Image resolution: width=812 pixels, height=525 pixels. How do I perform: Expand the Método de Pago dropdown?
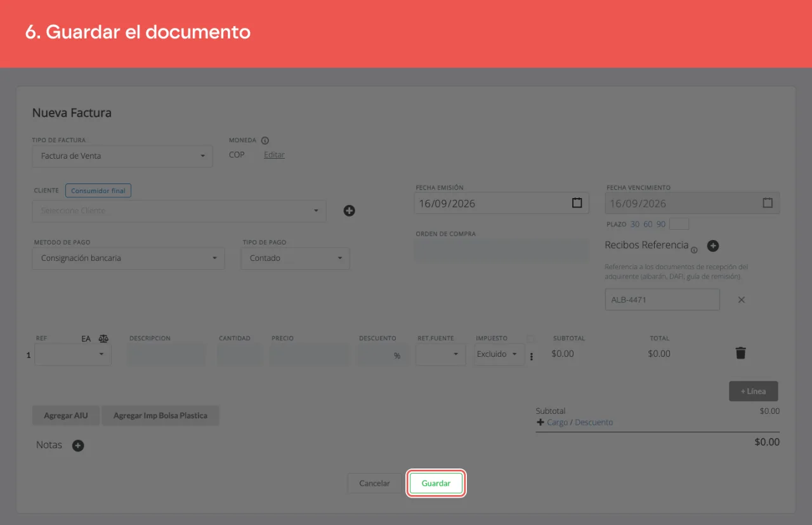point(128,258)
